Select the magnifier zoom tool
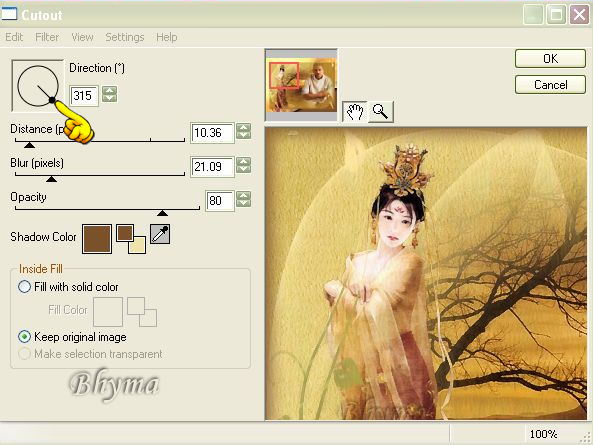This screenshot has width=593, height=445. 380,112
